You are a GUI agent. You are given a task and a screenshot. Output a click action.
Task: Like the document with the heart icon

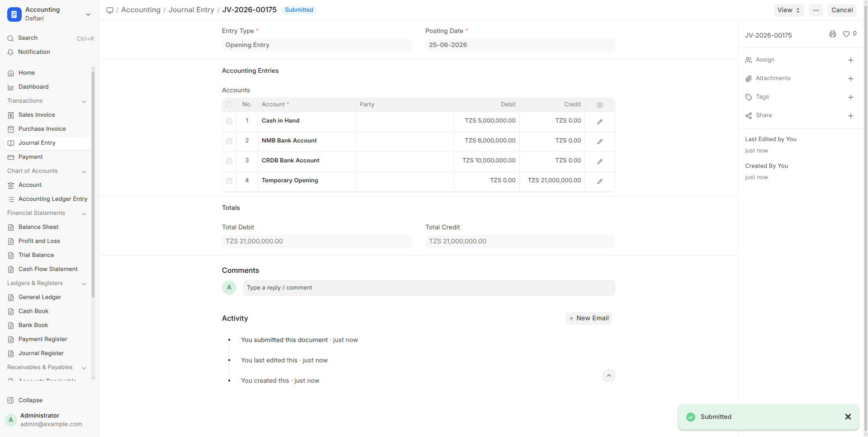coord(846,34)
